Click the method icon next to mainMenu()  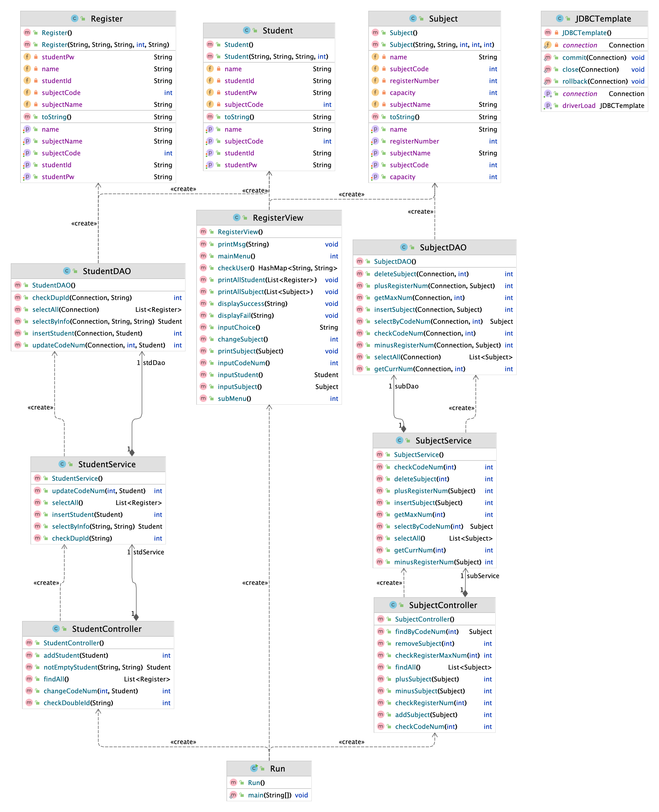203,256
